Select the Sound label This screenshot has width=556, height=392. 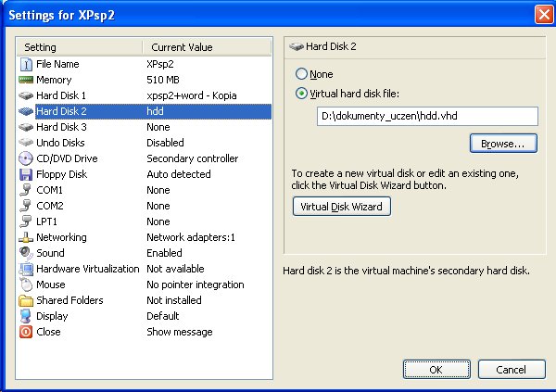[x=50, y=253]
